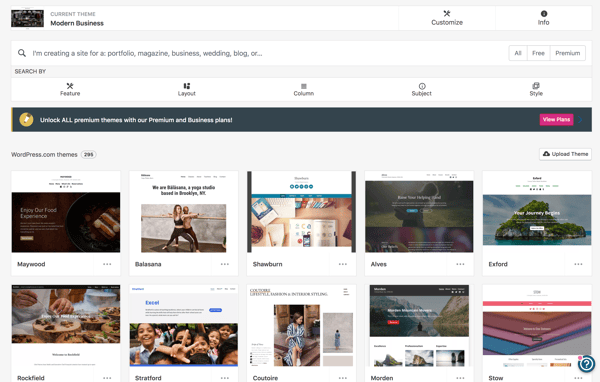Screen dimensions: 600x382
Task: Focus the theme search input field
Action: (x=268, y=53)
